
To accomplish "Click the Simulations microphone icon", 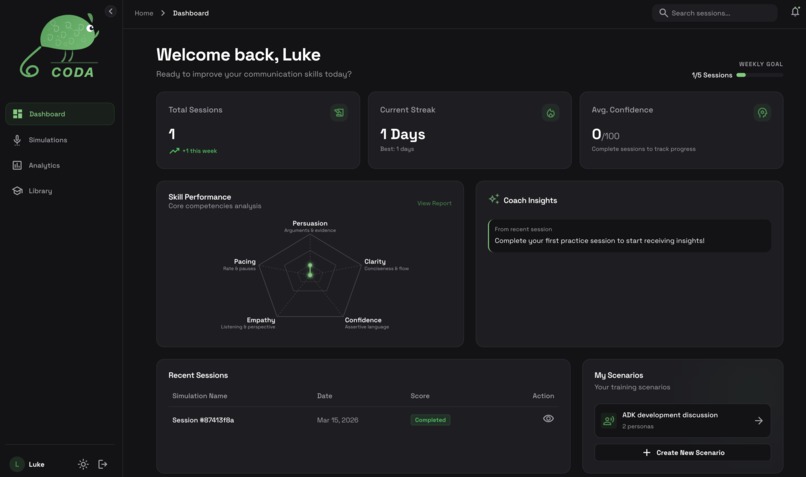I will (x=17, y=140).
